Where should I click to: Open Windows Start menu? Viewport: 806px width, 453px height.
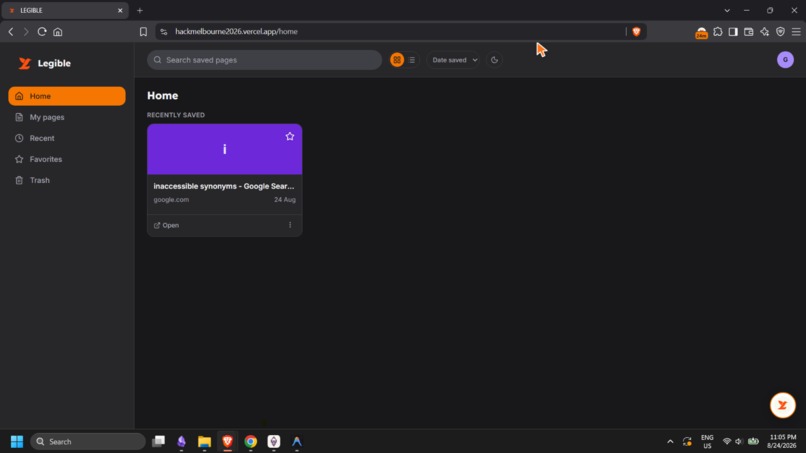tap(17, 442)
